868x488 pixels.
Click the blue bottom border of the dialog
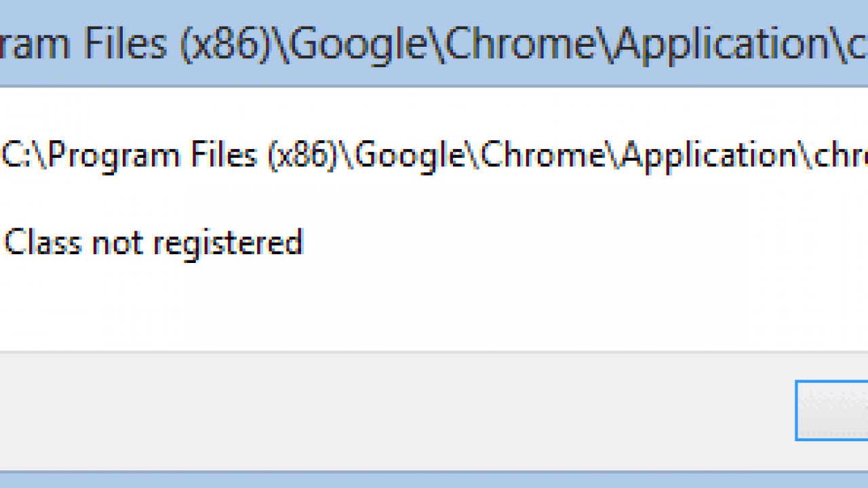(434, 480)
